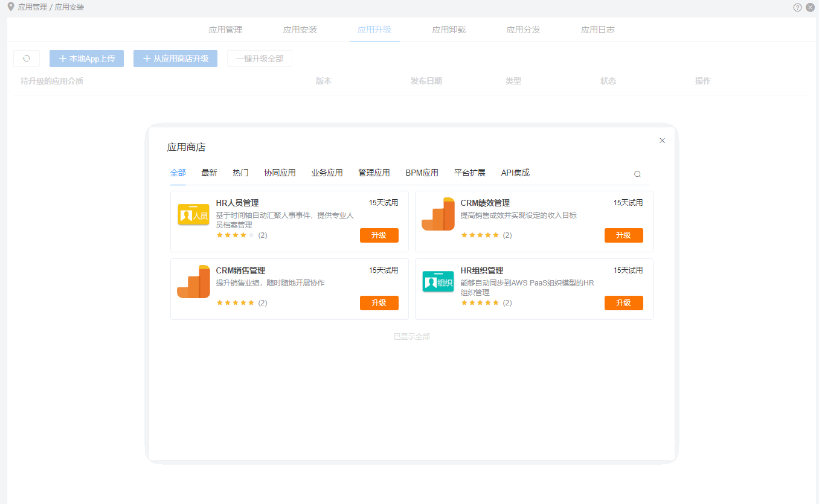Click the 应用商店 dialog title
The width and height of the screenshot is (819, 504).
click(186, 147)
